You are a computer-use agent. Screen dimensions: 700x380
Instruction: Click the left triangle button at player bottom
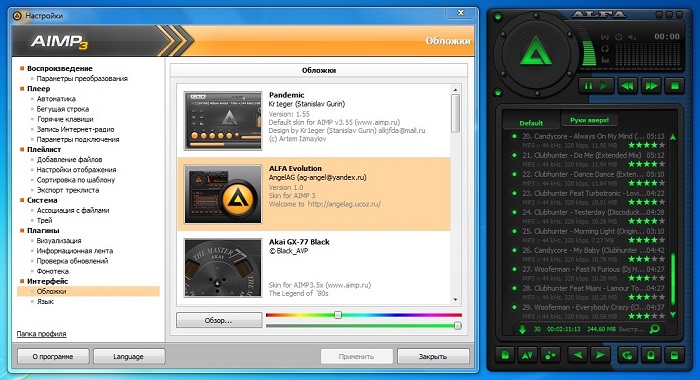[578, 355]
